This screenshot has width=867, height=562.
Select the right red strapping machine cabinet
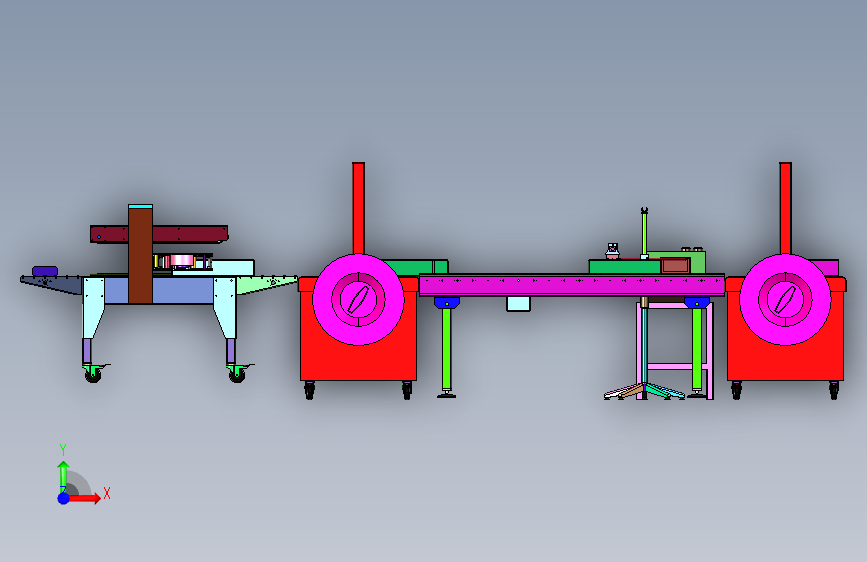tap(785, 362)
